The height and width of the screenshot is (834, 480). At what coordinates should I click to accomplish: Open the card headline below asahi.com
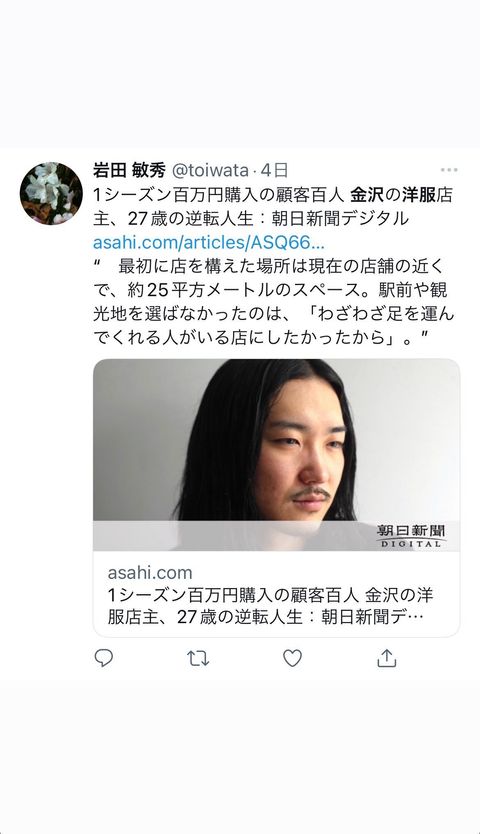tap(270, 606)
